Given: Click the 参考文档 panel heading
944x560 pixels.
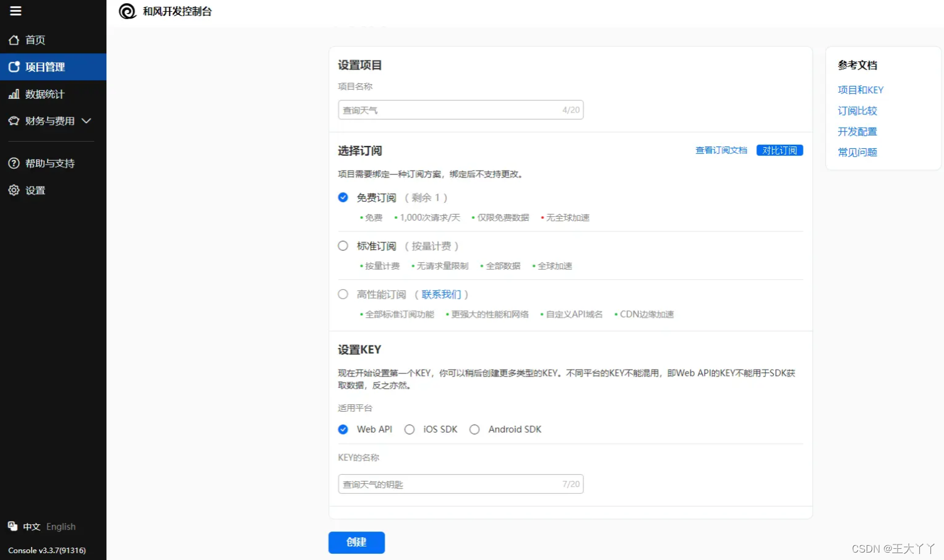Looking at the screenshot, I should click(857, 65).
